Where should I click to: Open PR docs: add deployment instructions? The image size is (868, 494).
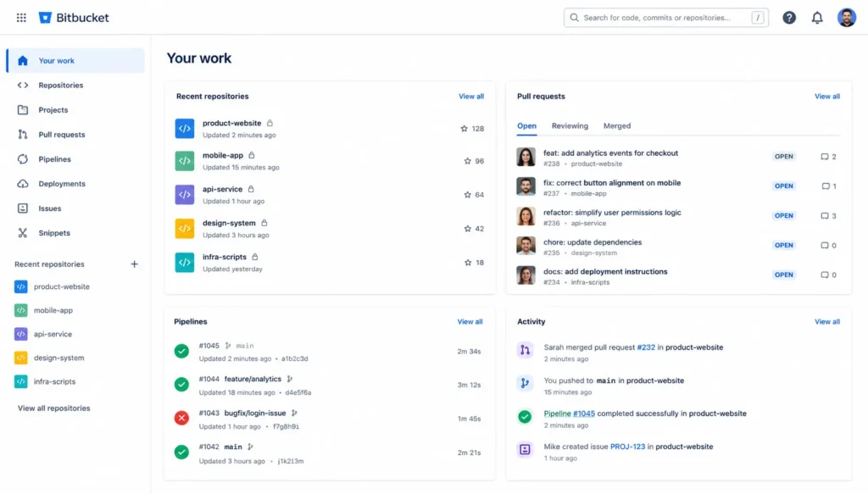(605, 272)
